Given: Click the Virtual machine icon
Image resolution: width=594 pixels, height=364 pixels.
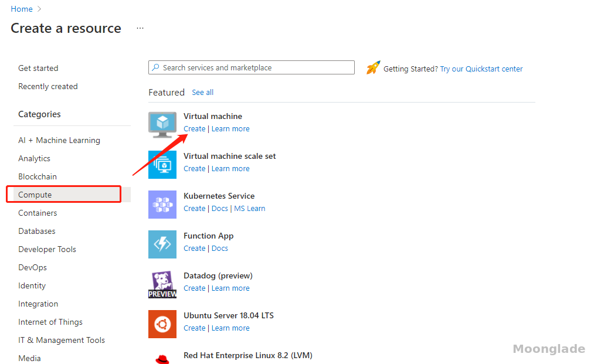Looking at the screenshot, I should coord(162,125).
